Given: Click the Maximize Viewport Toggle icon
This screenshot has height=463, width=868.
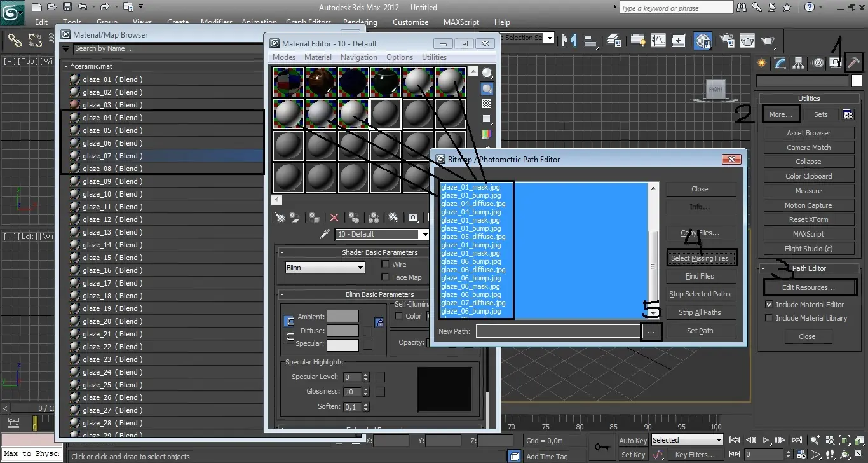Looking at the screenshot, I should (857, 454).
